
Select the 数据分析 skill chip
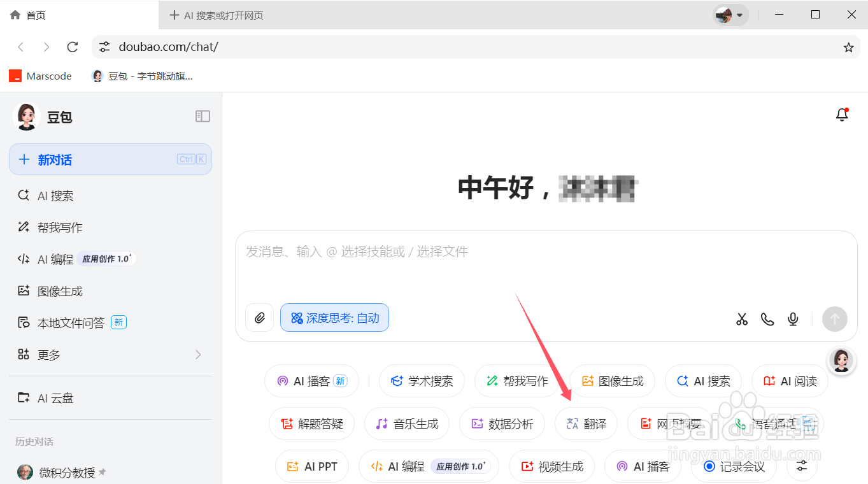coord(502,423)
